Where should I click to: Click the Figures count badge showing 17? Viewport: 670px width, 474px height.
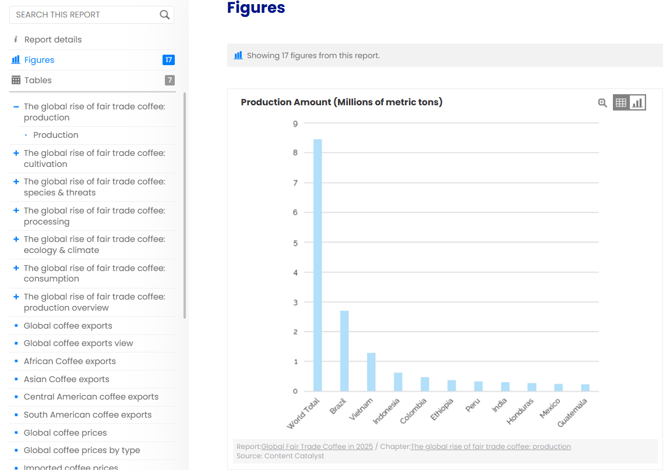click(x=168, y=60)
